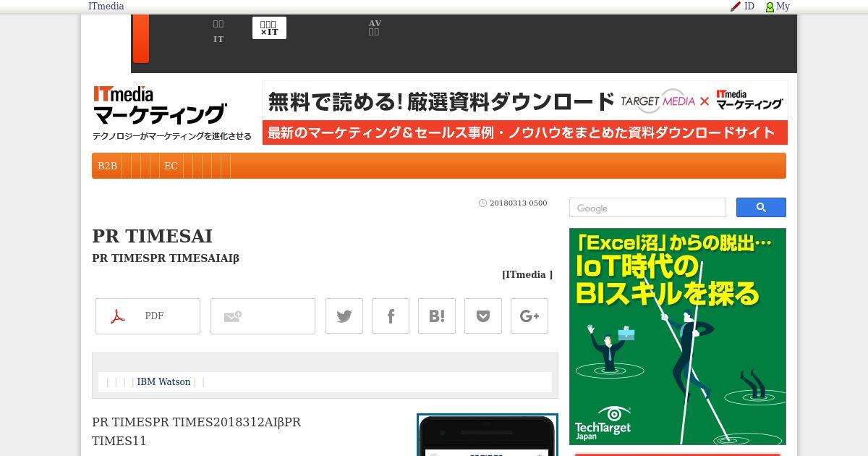The height and width of the screenshot is (456, 868).
Task: Select the ×IT highlighted tab
Action: pos(269,28)
